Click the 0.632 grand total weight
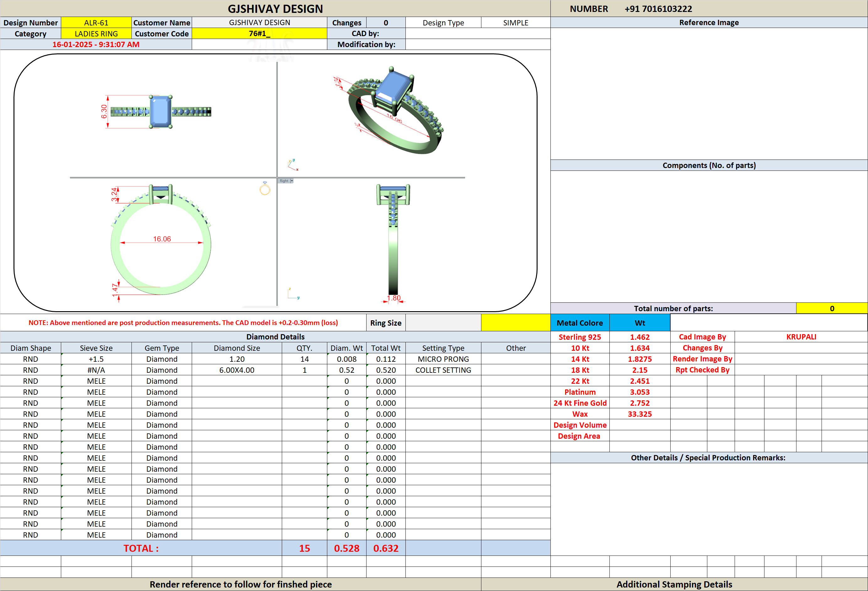 click(x=386, y=548)
